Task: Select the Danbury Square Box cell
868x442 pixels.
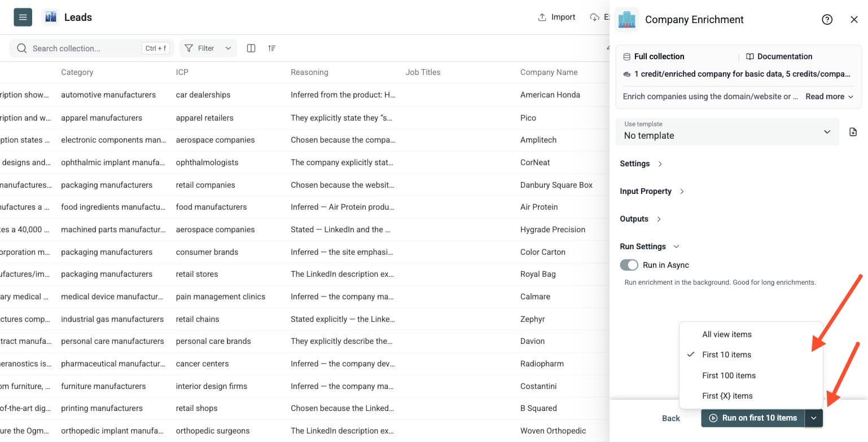Action: point(556,185)
